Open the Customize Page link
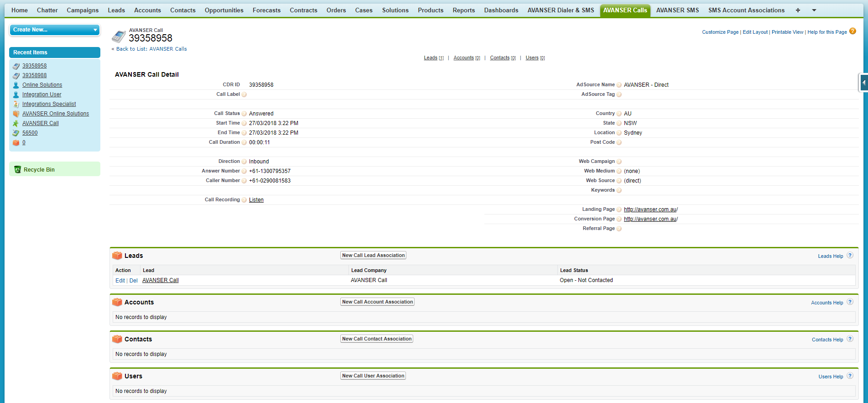The height and width of the screenshot is (403, 868). (720, 32)
